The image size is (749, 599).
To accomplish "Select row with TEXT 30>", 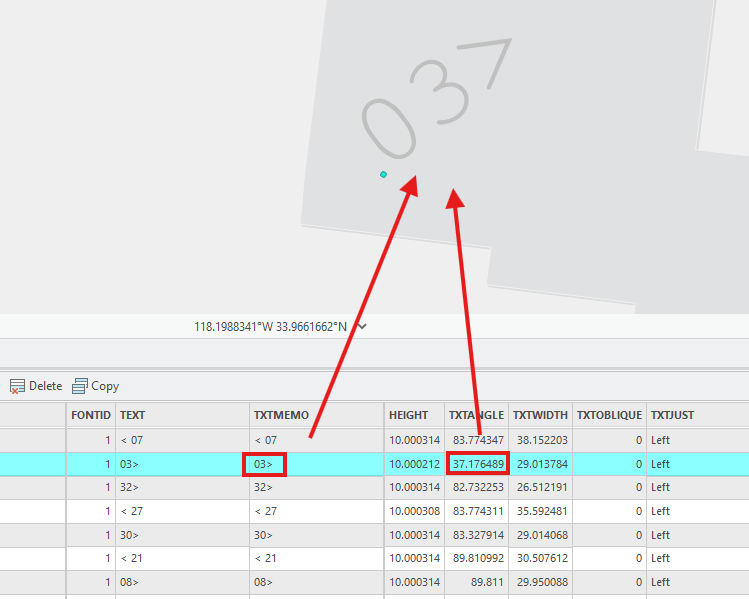I will [374, 535].
